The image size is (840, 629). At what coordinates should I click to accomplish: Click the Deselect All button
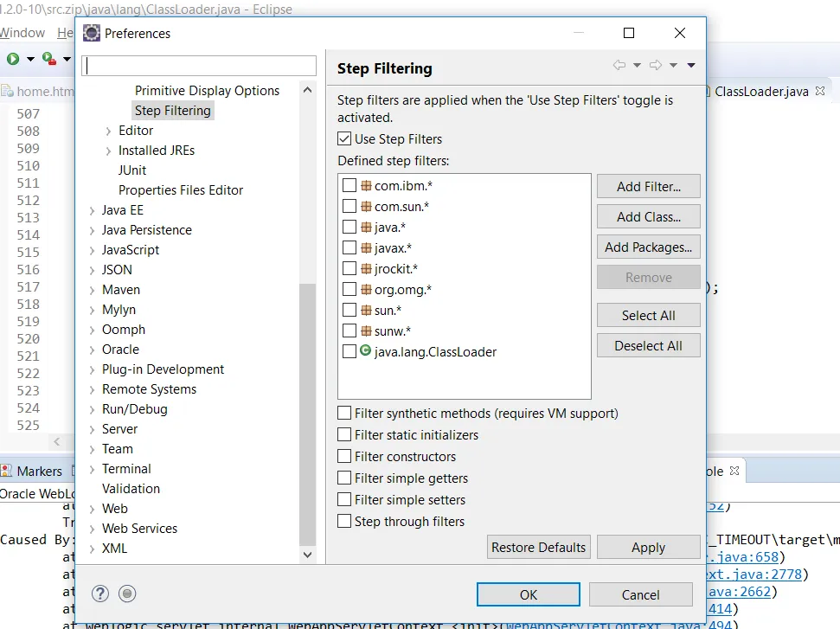(x=648, y=346)
